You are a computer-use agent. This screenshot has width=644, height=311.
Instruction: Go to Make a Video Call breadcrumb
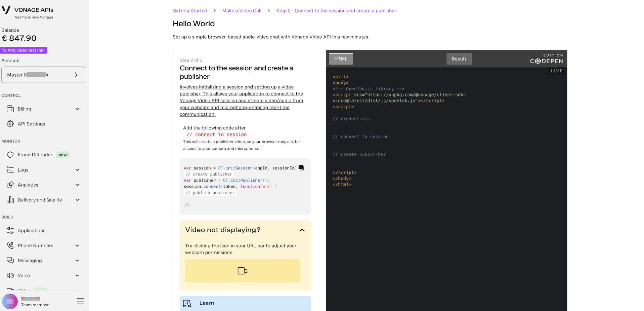[242, 11]
